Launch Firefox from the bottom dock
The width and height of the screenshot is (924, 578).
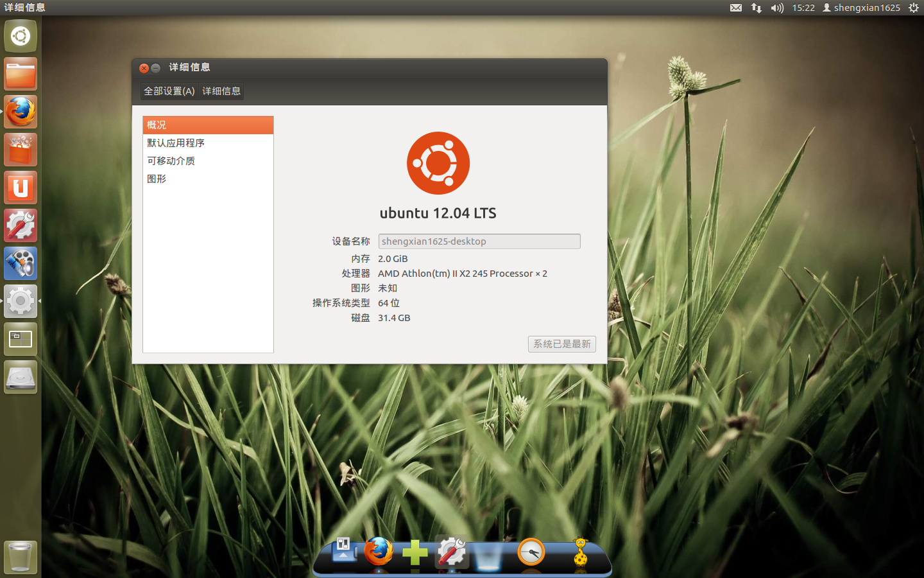pyautogui.click(x=379, y=551)
